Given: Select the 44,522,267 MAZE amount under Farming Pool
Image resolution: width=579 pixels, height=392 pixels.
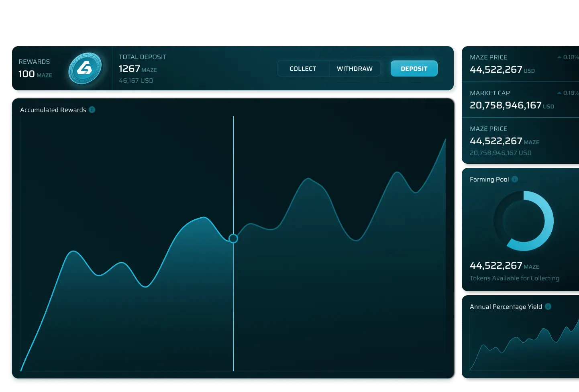Looking at the screenshot, I should pos(504,265).
